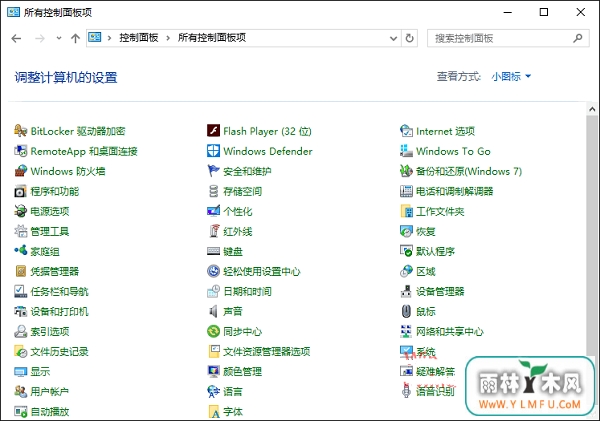Open the 字体 fonts link
The image size is (600, 421).
click(x=233, y=412)
